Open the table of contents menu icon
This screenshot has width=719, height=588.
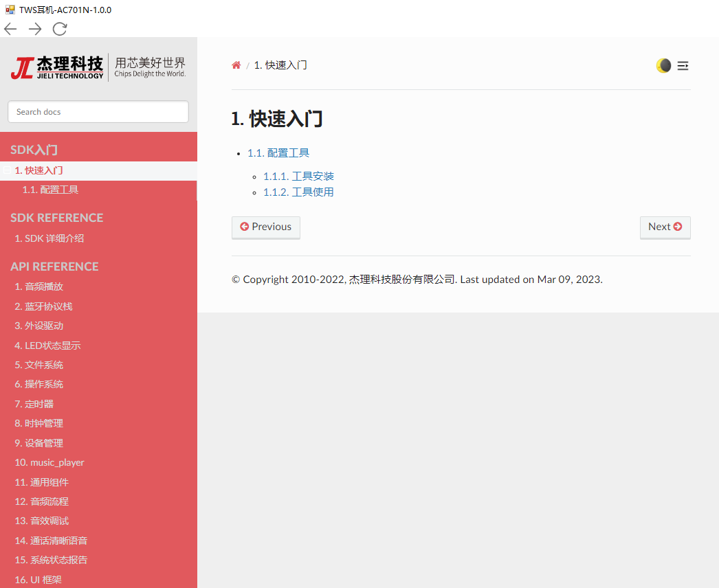tap(683, 65)
